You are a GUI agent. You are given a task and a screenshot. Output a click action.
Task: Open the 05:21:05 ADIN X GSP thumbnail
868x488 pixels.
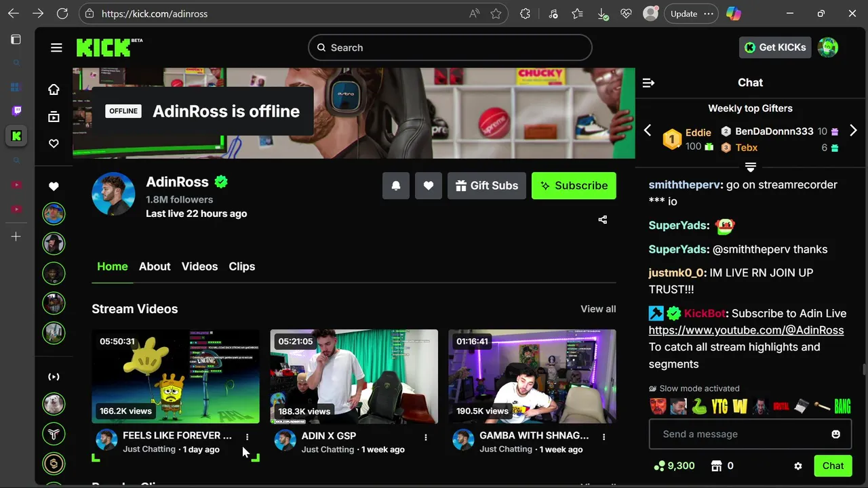[x=354, y=376]
